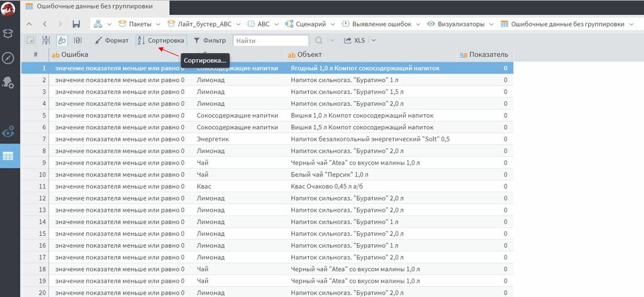Expand the Пакеты breadcrumb dropdown arrow
644x297 pixels.
click(158, 24)
